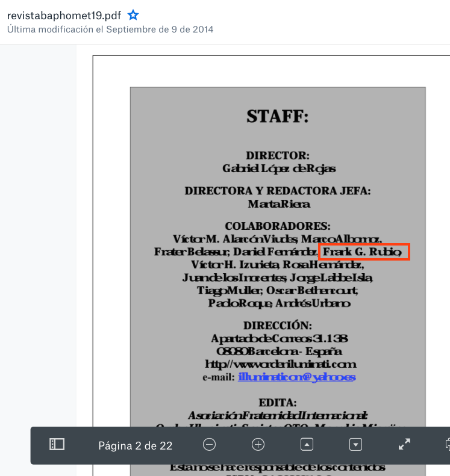The height and width of the screenshot is (476, 450).
Task: Go to the next page
Action: point(355,445)
